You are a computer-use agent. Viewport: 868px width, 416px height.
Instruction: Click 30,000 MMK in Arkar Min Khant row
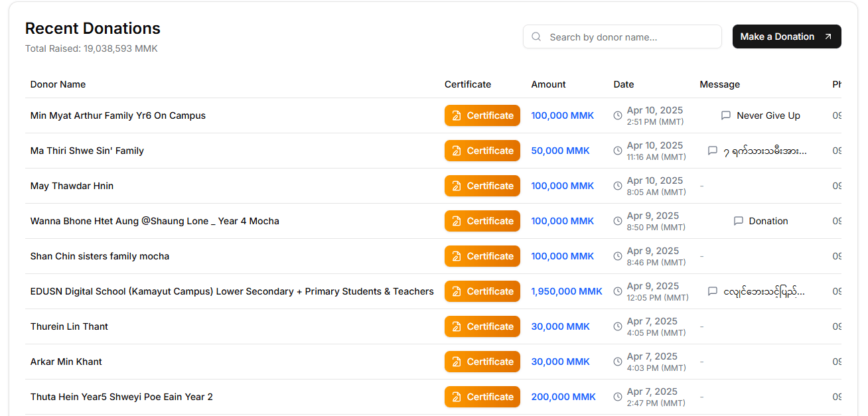pos(560,362)
